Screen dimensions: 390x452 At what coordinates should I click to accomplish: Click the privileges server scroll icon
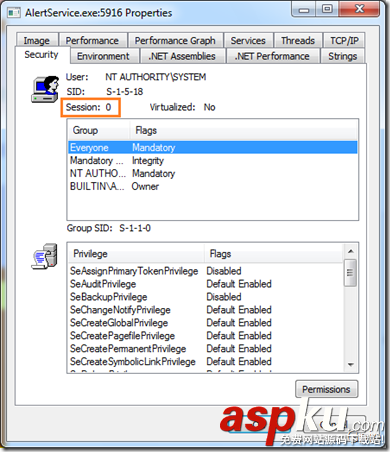pyautogui.click(x=45, y=256)
